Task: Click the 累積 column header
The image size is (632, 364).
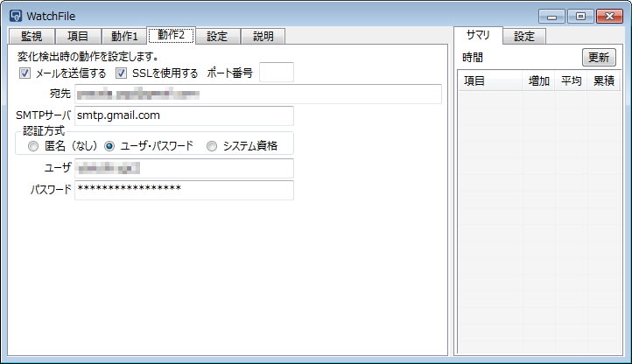Action: coord(603,81)
